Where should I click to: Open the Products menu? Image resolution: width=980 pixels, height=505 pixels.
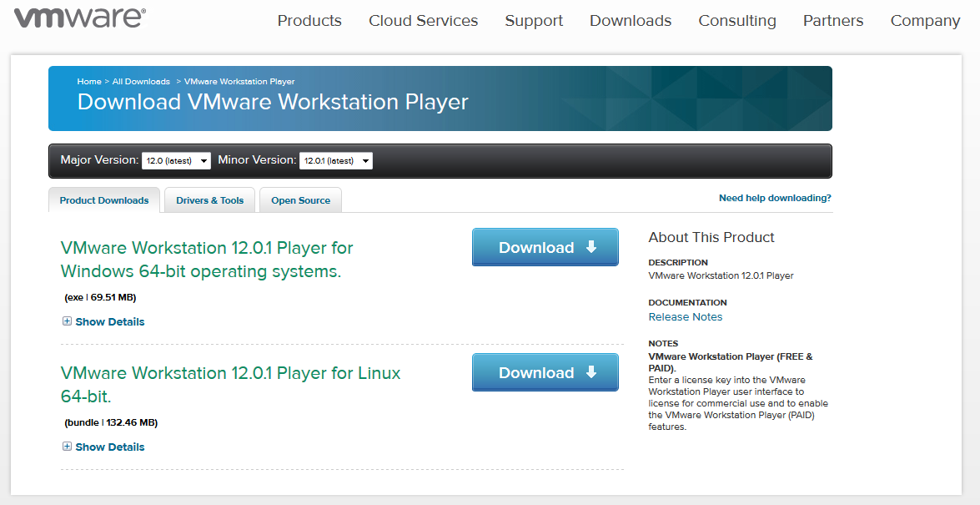309,21
